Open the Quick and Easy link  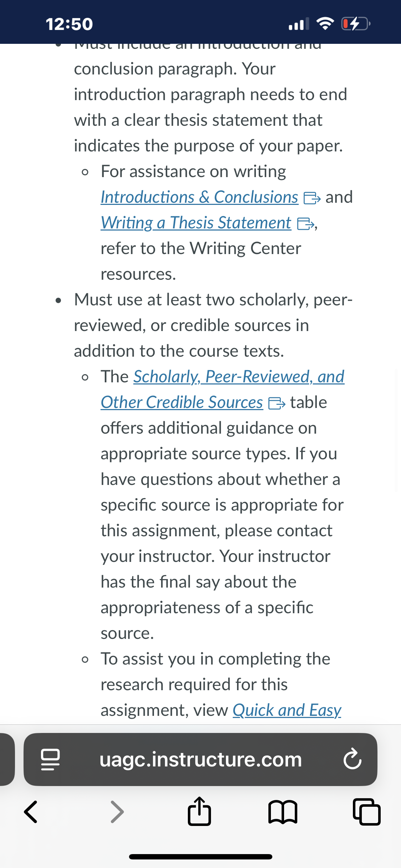pyautogui.click(x=287, y=710)
